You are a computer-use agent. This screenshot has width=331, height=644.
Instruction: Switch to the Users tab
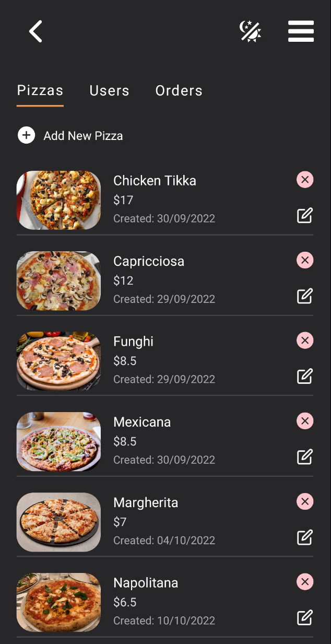click(109, 90)
